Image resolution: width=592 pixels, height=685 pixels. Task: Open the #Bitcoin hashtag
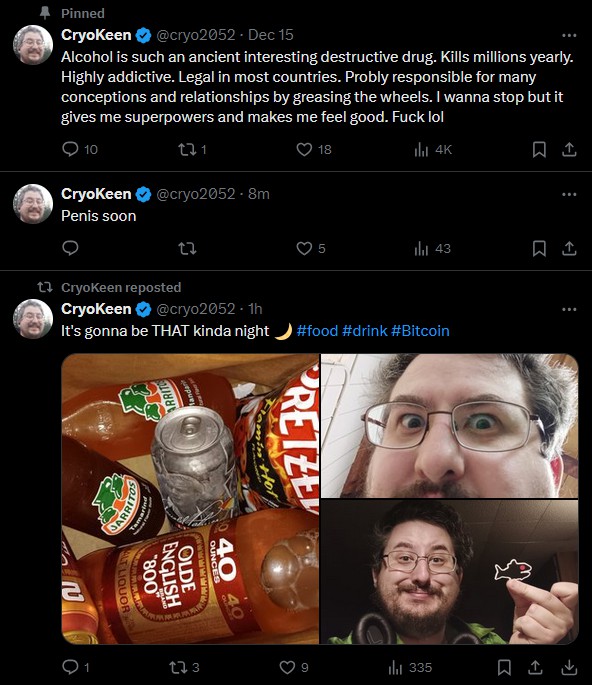click(x=420, y=331)
